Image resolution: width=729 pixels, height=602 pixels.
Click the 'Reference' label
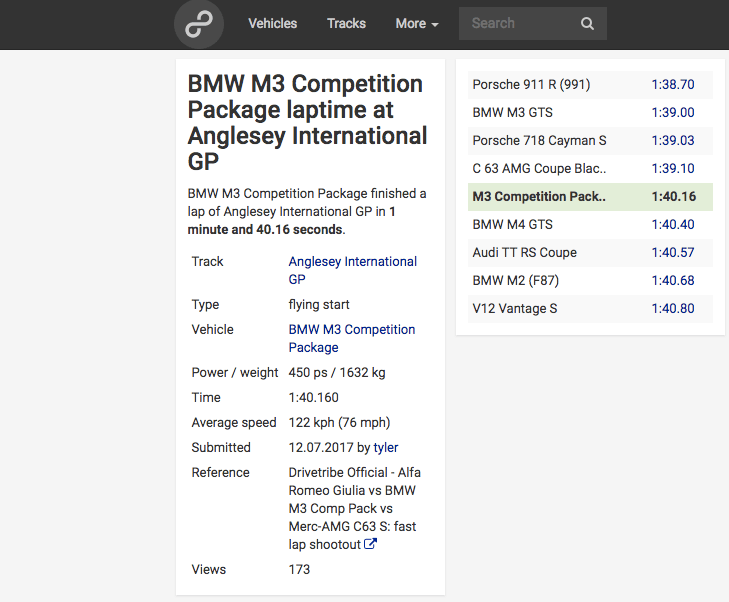click(220, 472)
